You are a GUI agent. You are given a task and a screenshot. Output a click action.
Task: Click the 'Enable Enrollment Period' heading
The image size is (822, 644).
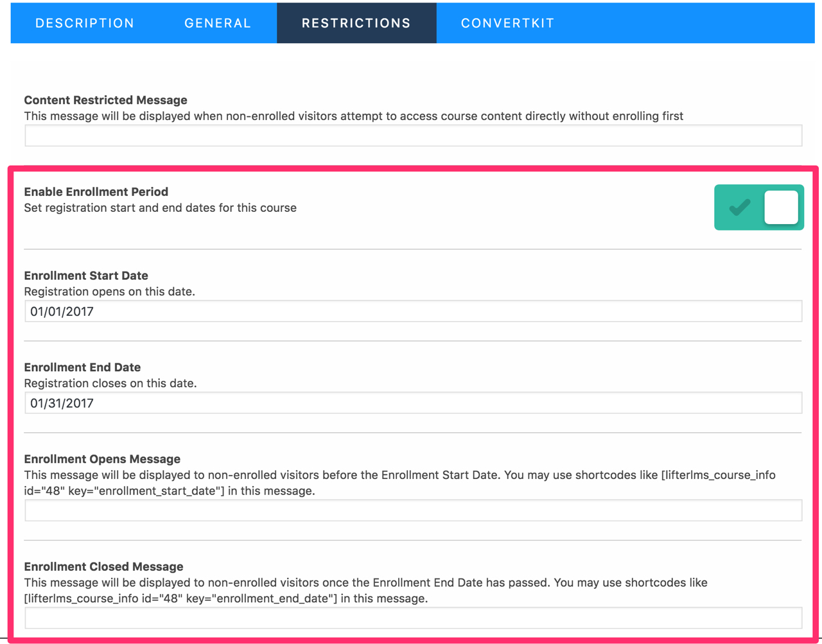pyautogui.click(x=96, y=192)
